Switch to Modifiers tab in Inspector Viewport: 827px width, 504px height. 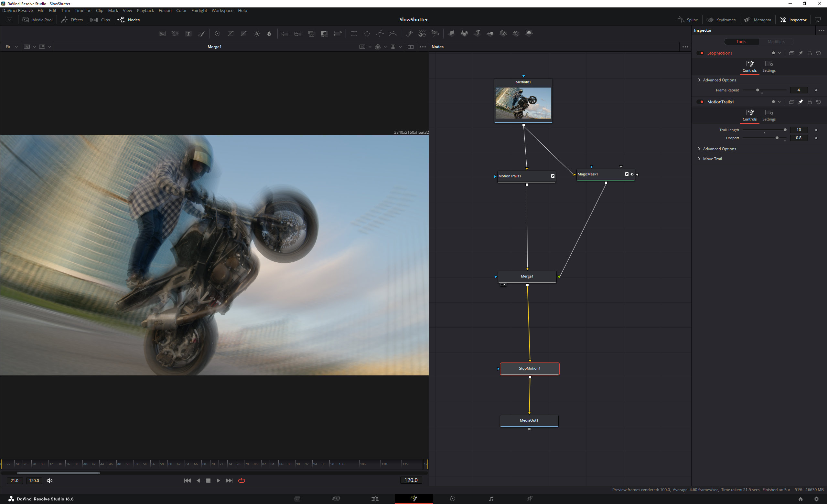[776, 42]
